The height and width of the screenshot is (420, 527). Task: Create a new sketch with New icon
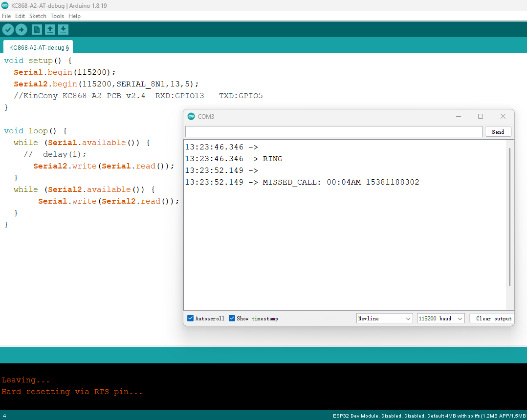(x=37, y=30)
